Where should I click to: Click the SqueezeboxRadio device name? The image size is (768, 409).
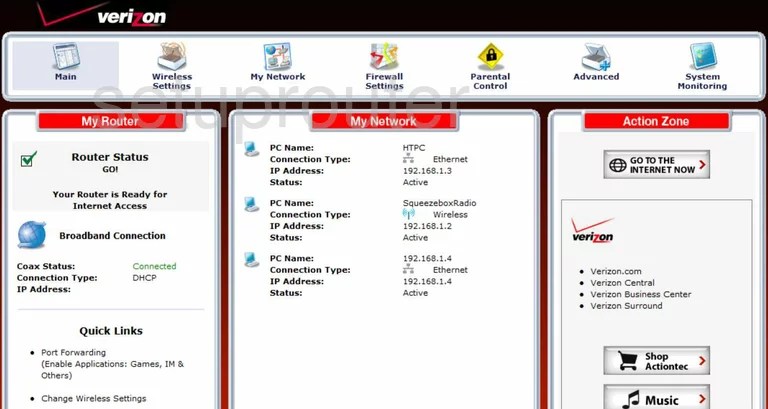coord(439,203)
